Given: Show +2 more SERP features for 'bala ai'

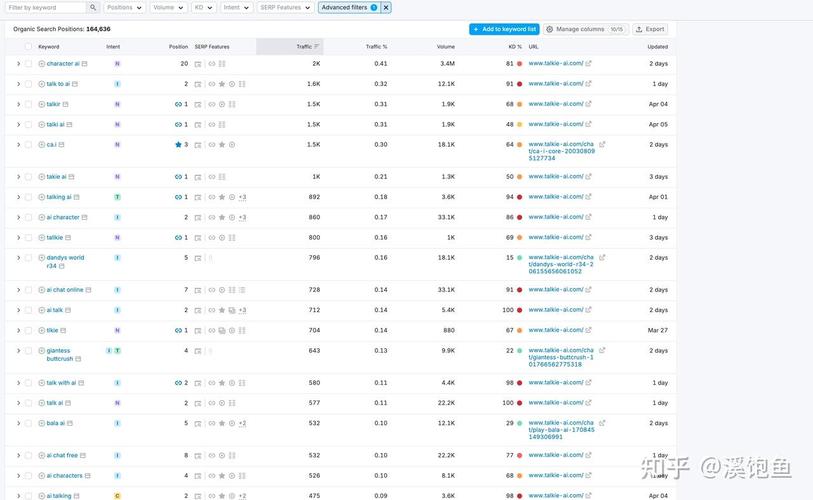Looking at the screenshot, I should point(242,423).
